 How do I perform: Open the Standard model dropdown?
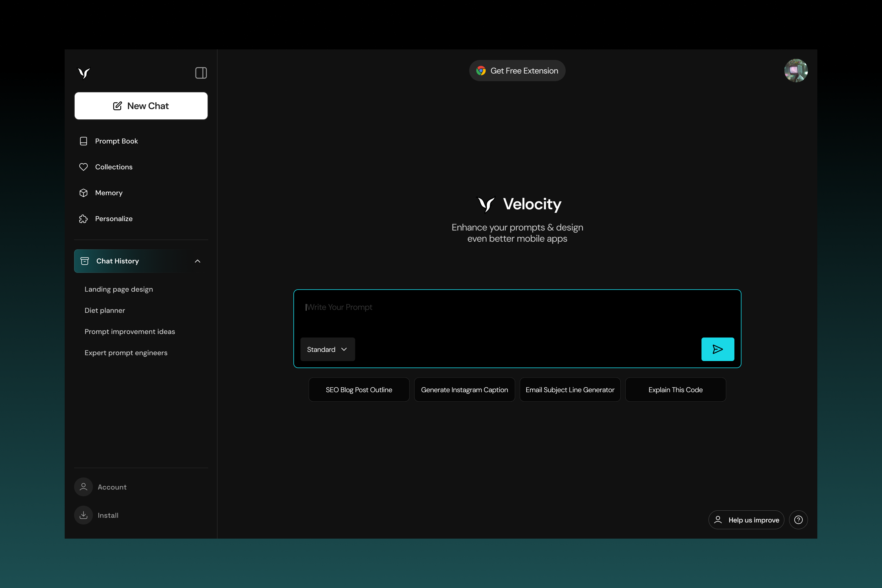327,349
